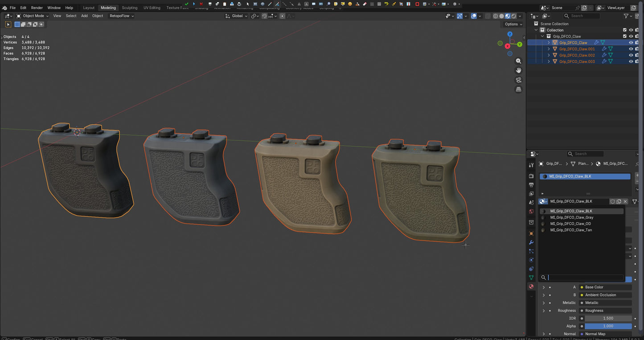This screenshot has height=340, width=644.
Task: Switch to solid viewport shading
Action: 501,16
